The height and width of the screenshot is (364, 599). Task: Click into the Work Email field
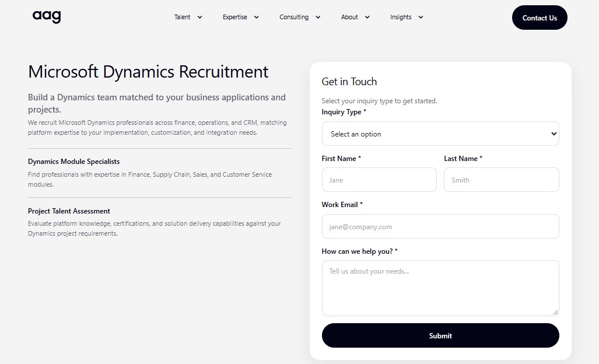440,226
